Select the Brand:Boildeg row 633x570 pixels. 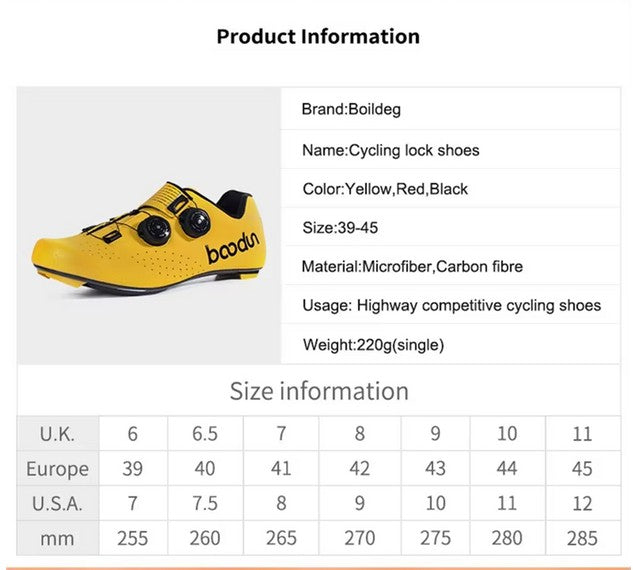click(x=351, y=109)
